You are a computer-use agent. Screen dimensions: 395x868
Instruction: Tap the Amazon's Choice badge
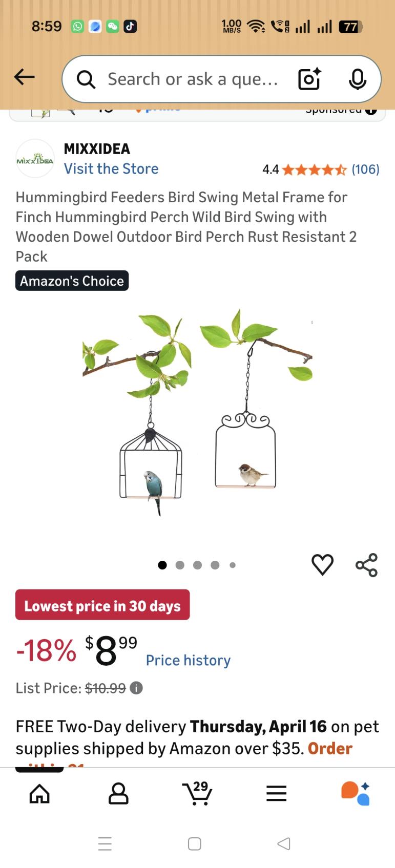pyautogui.click(x=72, y=281)
